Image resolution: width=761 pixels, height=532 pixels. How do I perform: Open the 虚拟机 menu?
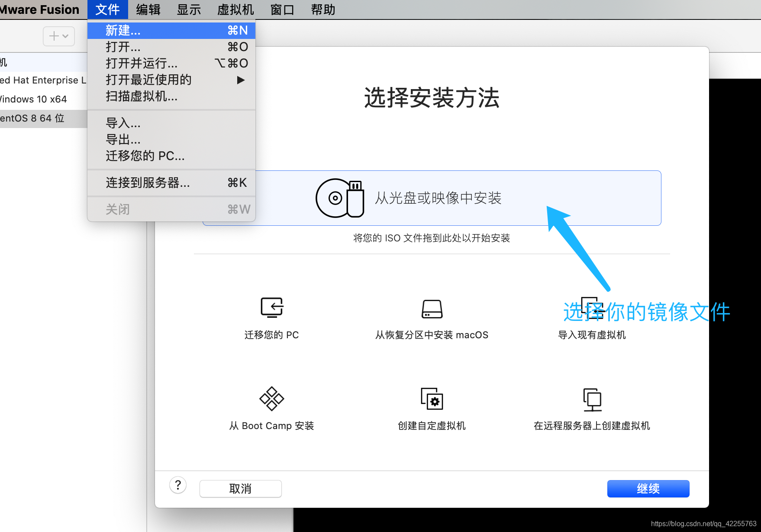click(235, 10)
